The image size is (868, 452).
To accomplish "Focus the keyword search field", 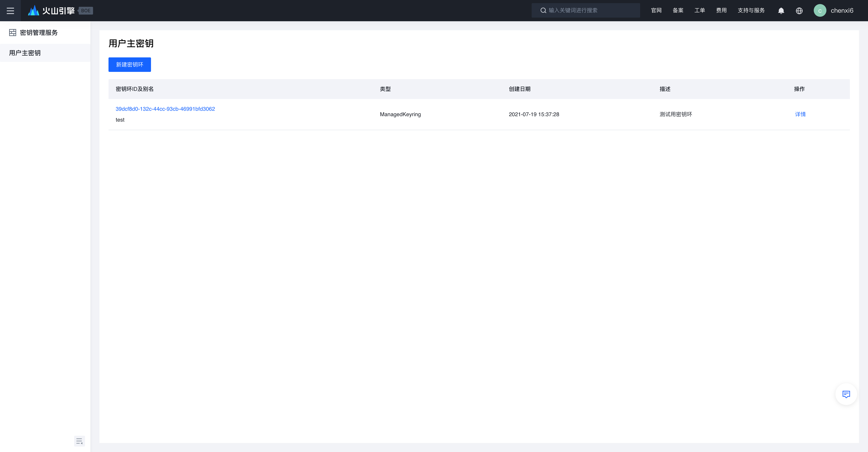I will coord(586,10).
